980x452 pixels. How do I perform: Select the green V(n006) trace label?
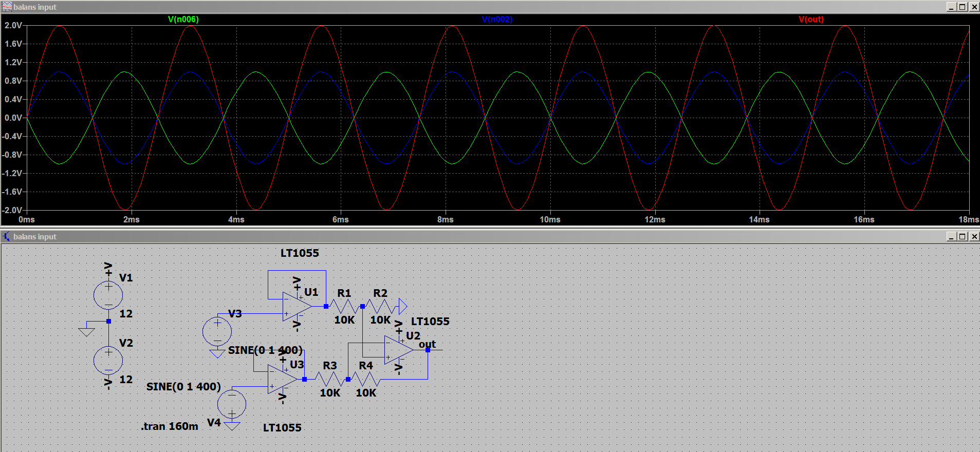[183, 19]
